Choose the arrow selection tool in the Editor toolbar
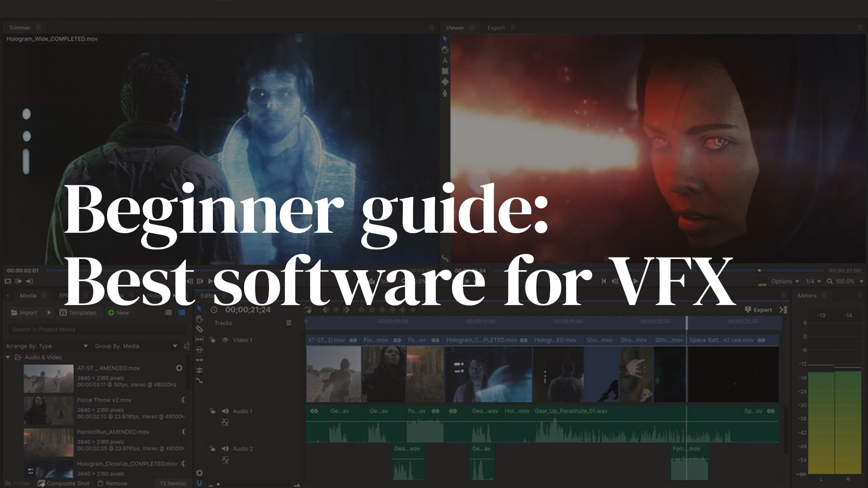Screen dimensions: 868x488 [199, 309]
